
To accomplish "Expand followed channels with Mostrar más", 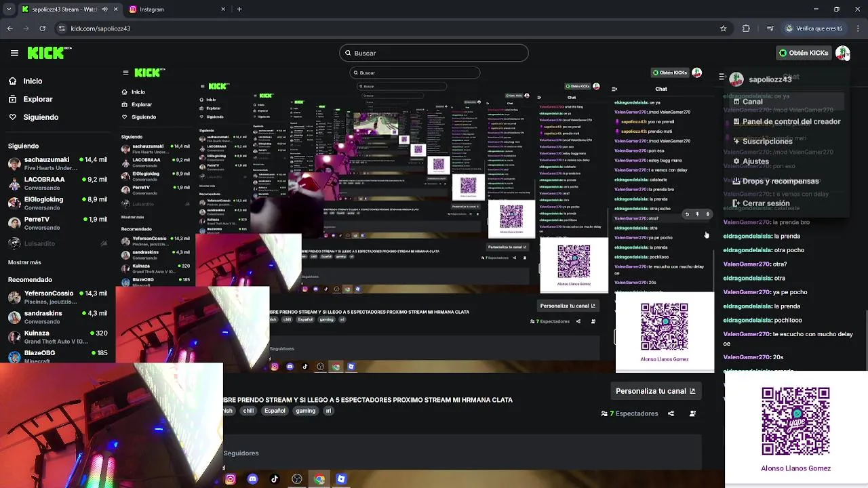I will [x=24, y=262].
